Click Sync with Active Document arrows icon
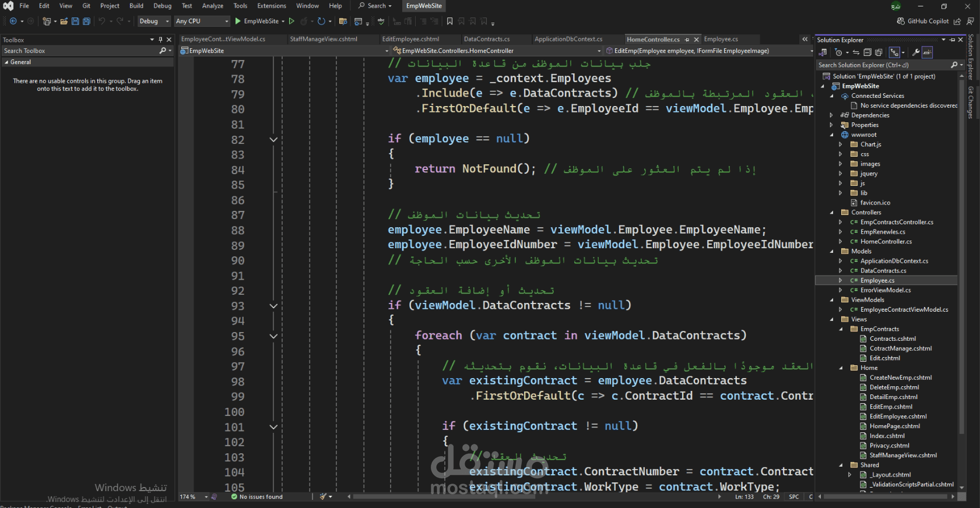Viewport: 980px width, 508px height. coord(856,52)
